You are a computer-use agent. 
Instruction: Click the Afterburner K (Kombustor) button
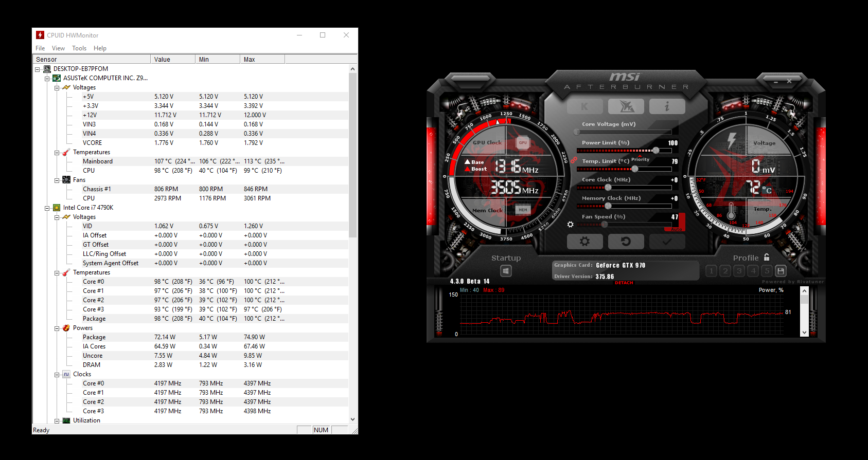coord(584,106)
